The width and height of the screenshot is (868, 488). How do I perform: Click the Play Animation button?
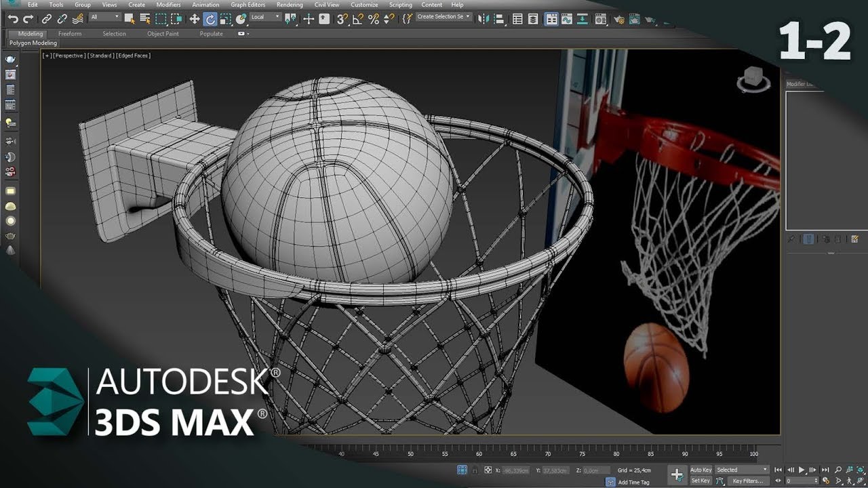pos(802,470)
